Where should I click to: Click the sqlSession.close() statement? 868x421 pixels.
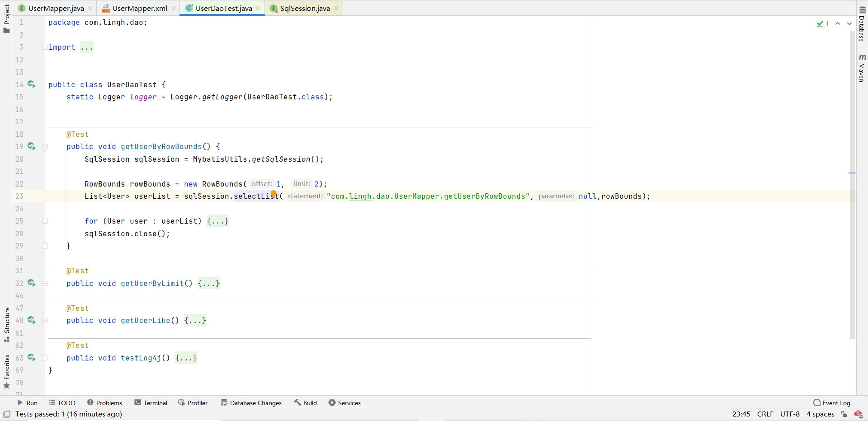127,234
